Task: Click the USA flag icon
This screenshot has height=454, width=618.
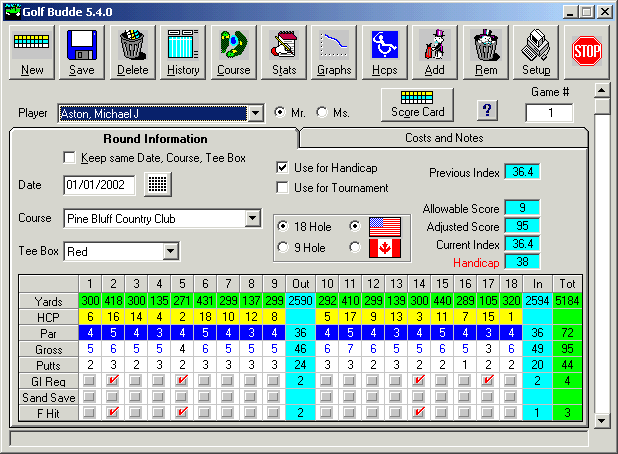Action: coord(385,227)
